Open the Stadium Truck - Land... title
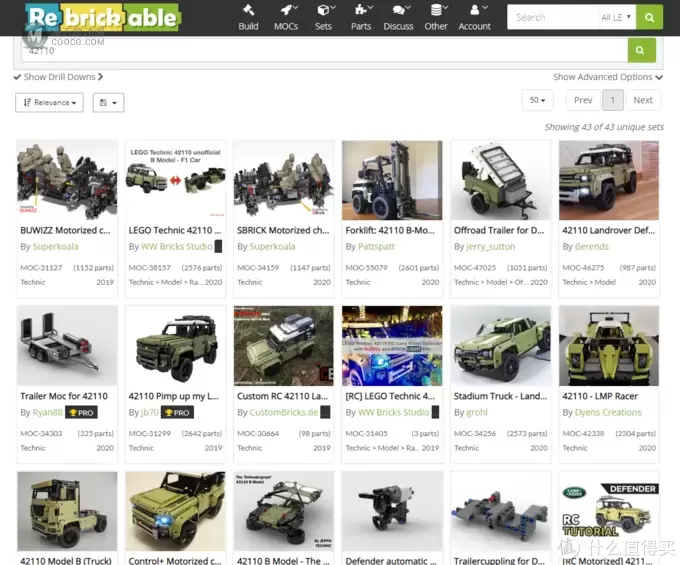680x565 pixels. click(500, 396)
